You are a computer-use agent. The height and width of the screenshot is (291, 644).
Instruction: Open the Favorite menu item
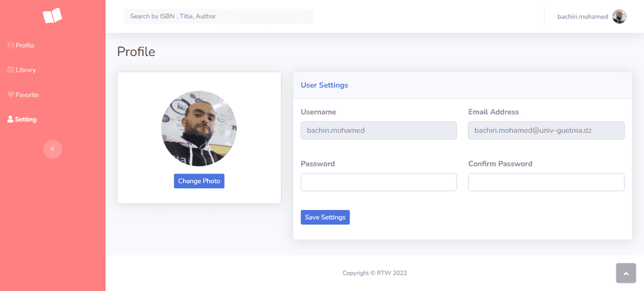pos(23,95)
